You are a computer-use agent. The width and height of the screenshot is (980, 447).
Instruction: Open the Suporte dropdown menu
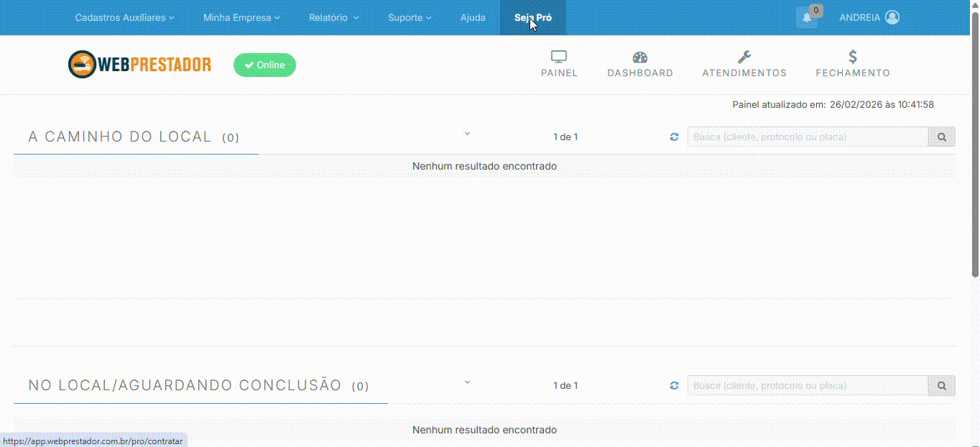click(410, 17)
